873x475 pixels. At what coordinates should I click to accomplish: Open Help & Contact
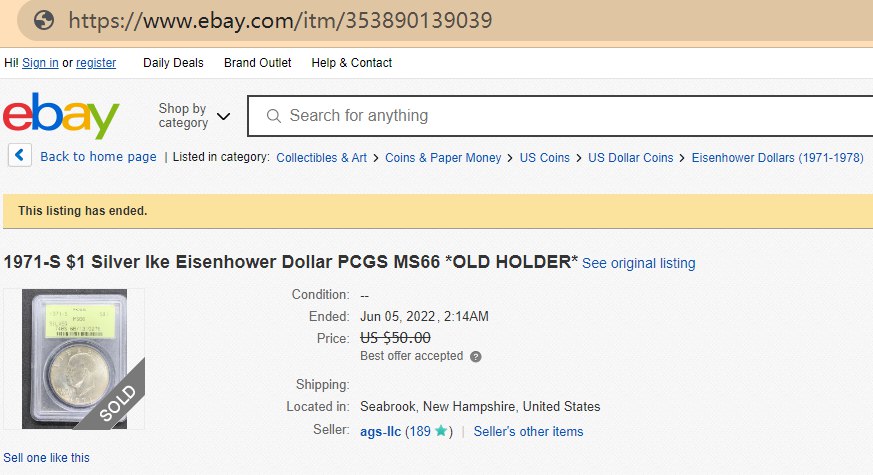point(351,63)
